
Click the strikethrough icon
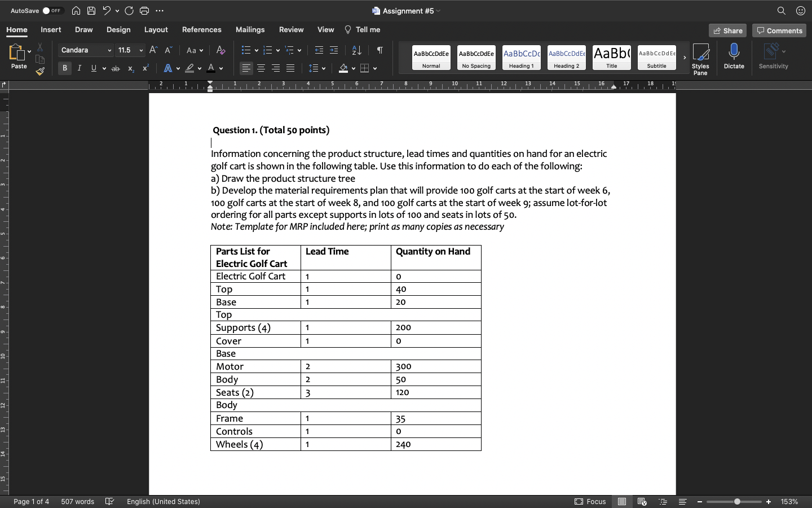coord(116,68)
